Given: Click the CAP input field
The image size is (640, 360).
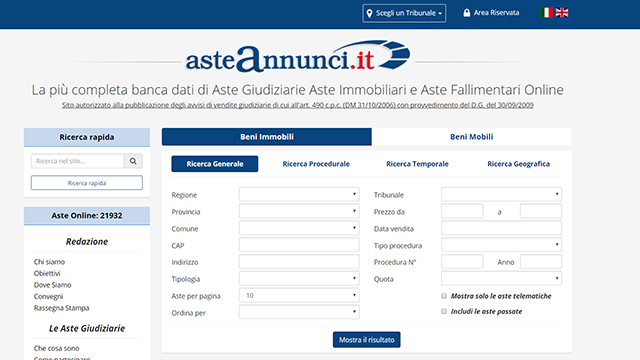Looking at the screenshot, I should pos(299,245).
